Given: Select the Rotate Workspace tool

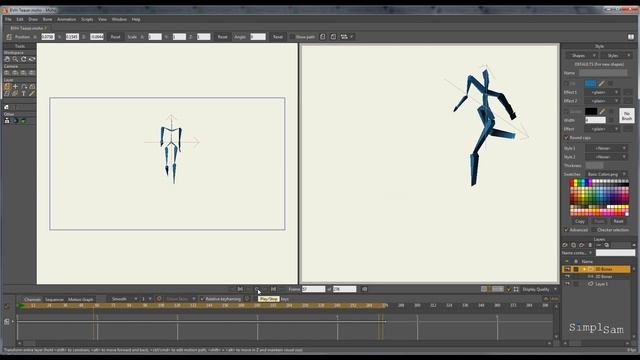Looking at the screenshot, I should coord(24,59).
